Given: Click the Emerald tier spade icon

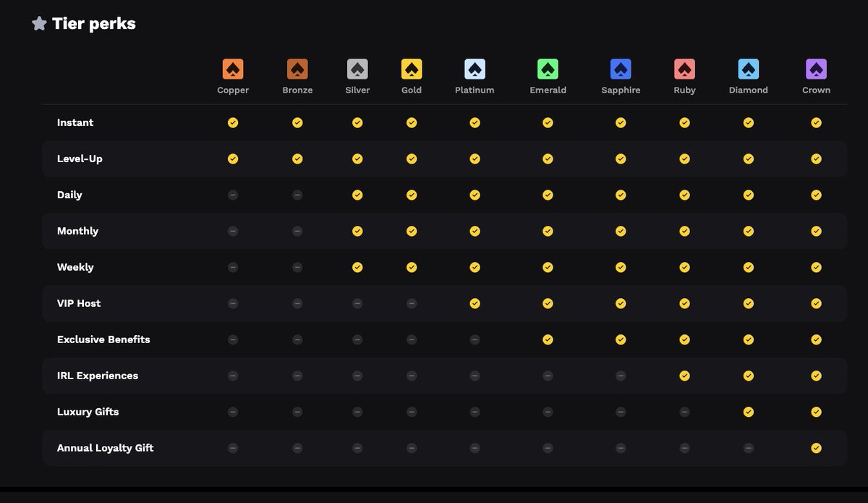Looking at the screenshot, I should (x=548, y=69).
